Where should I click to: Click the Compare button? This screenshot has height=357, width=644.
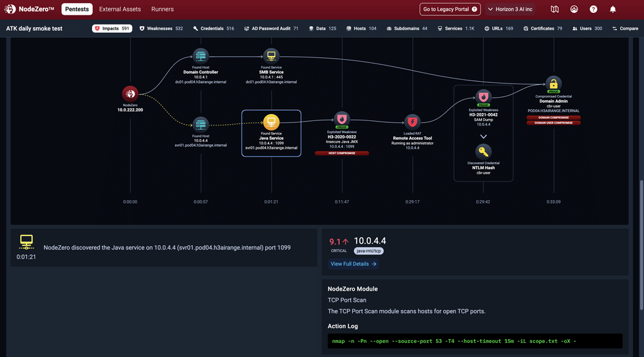[x=624, y=28]
